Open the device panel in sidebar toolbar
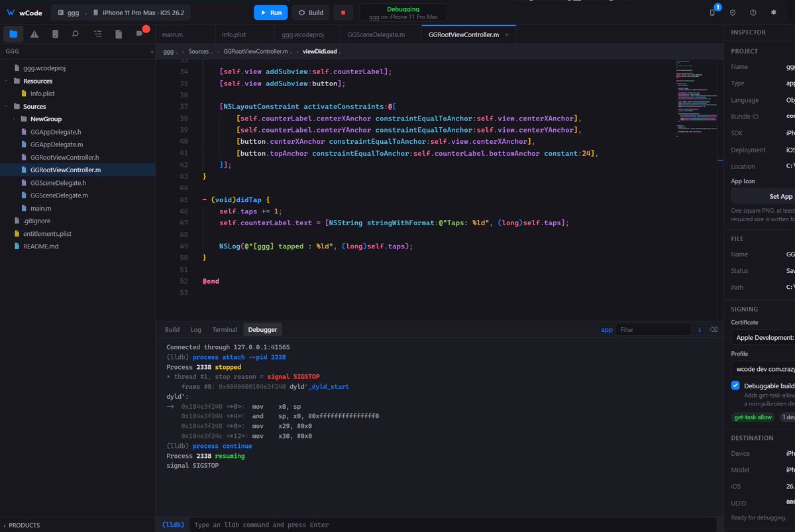 point(55,34)
